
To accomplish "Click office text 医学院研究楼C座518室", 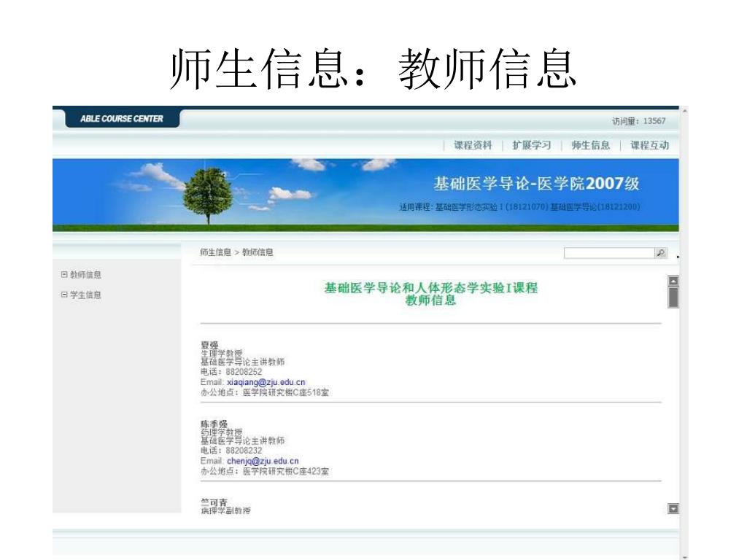I will tap(286, 392).
